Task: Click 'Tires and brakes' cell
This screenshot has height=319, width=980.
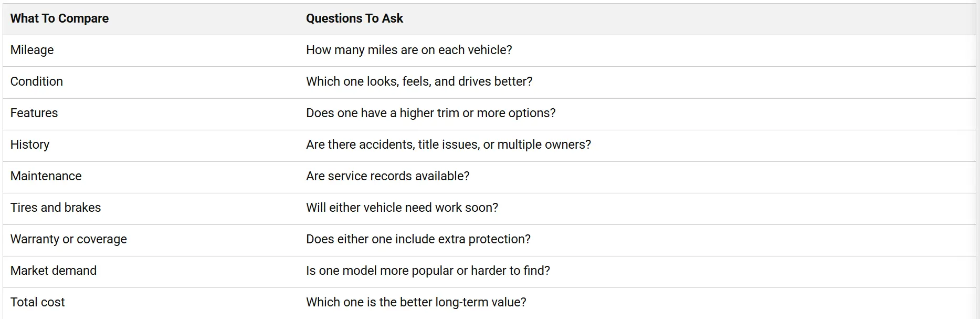Action: click(56, 208)
